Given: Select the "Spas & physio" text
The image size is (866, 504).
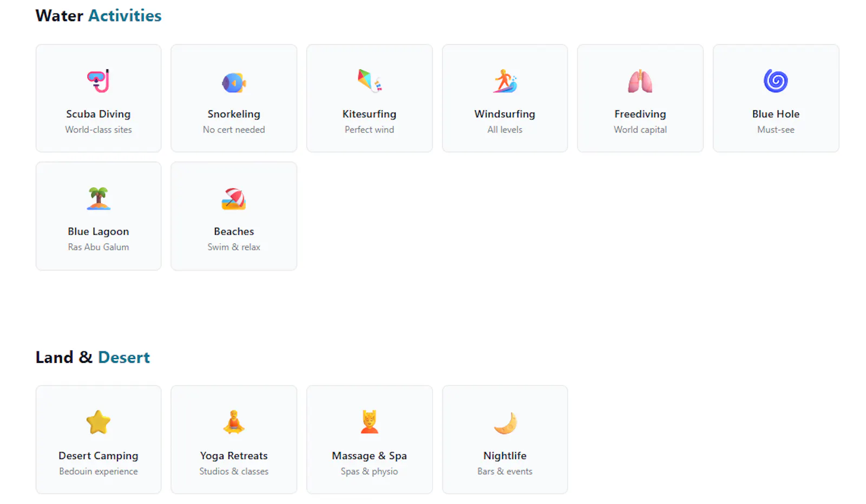Looking at the screenshot, I should [370, 472].
